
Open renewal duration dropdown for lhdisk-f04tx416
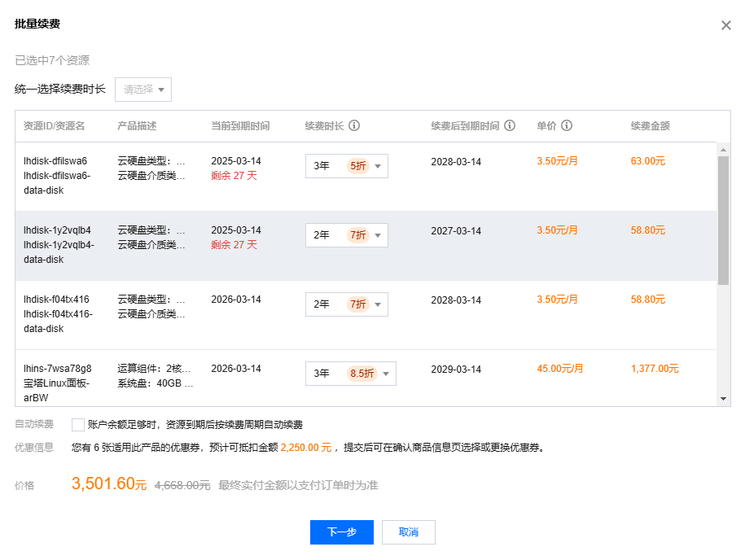click(346, 304)
